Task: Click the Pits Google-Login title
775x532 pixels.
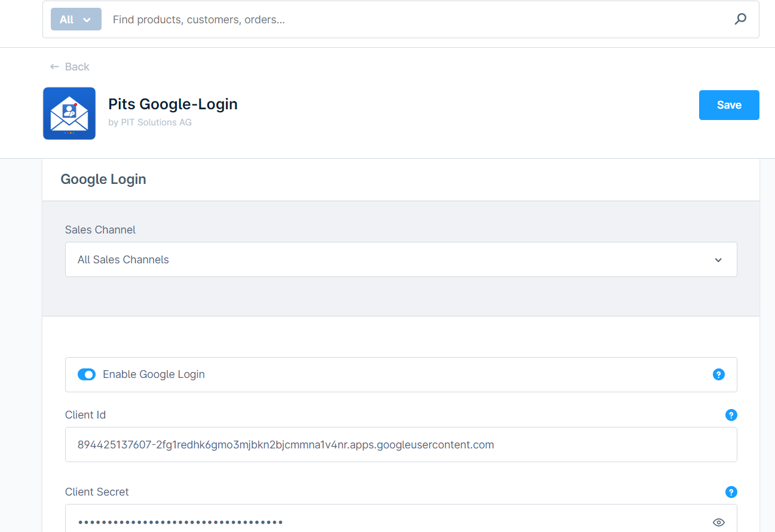Action: (x=173, y=104)
